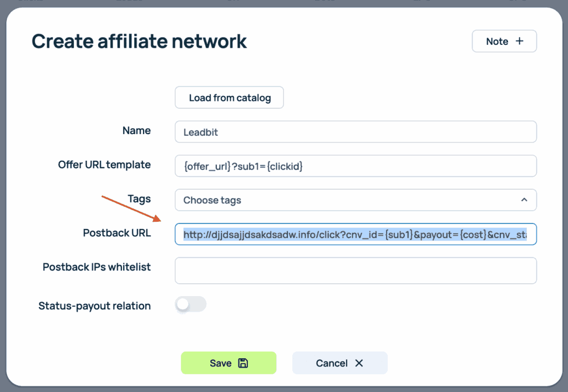568x392 pixels.
Task: Click the Tags field label
Action: coord(139,198)
